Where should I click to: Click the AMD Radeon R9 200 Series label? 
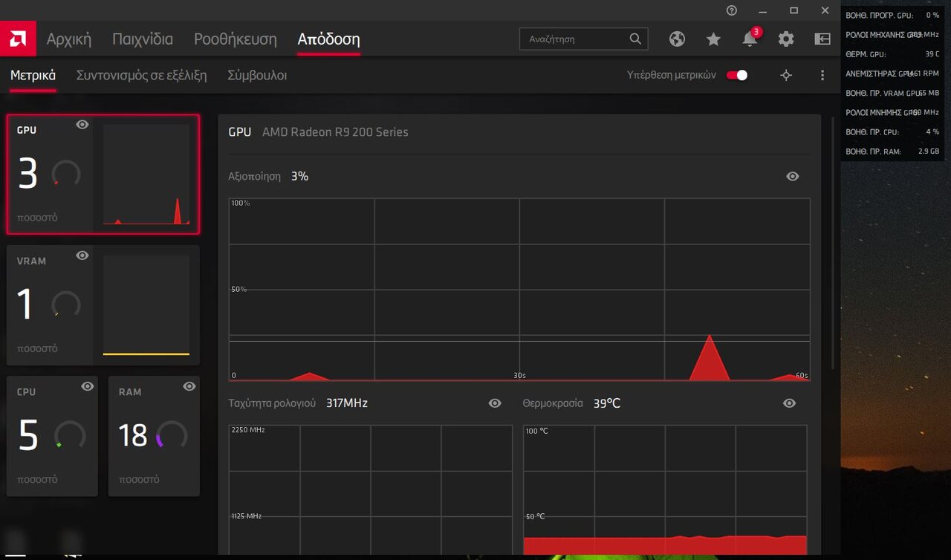pyautogui.click(x=335, y=132)
